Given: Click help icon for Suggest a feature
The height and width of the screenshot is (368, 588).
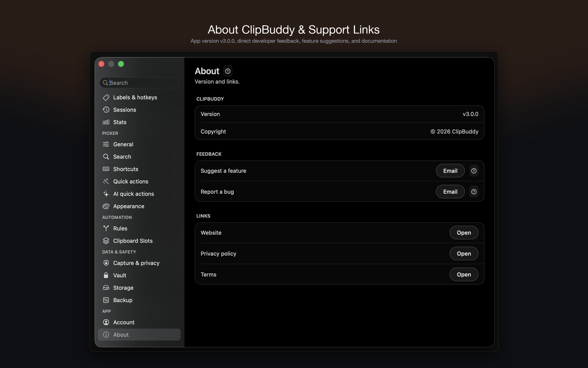Looking at the screenshot, I should [474, 171].
